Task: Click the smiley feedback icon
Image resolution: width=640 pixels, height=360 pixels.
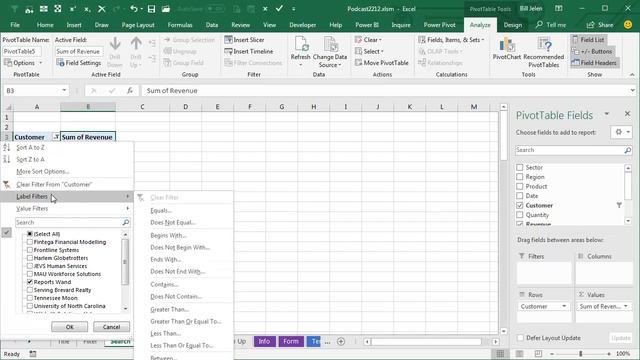Action: [628, 25]
